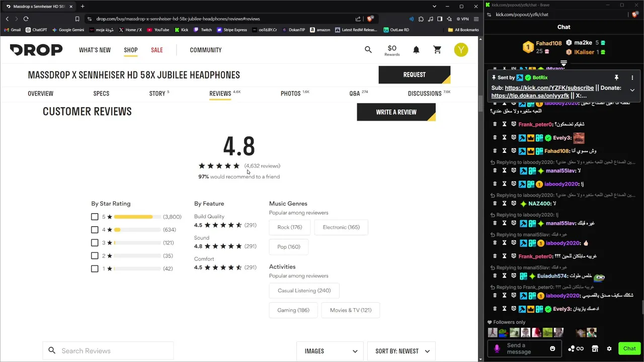Check the 4 star rating filter
Viewport: 644px width, 362px height.
coord(95,230)
